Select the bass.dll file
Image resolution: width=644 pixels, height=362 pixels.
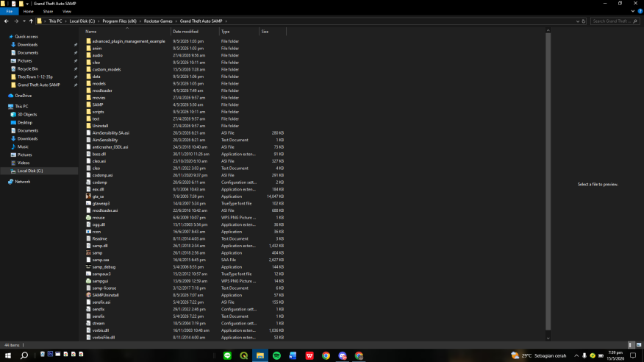(x=99, y=154)
